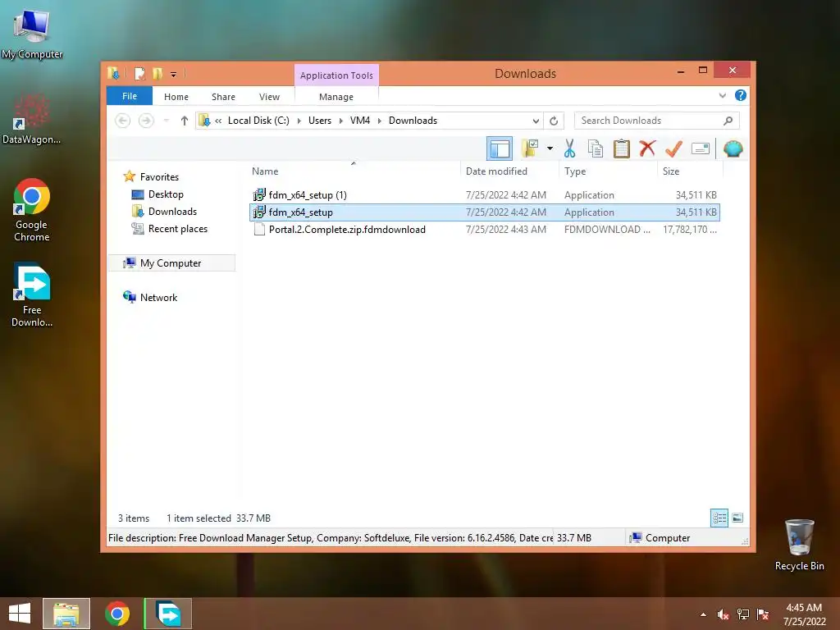840x630 pixels.
Task: Switch to the Share ribbon tab
Action: click(223, 97)
